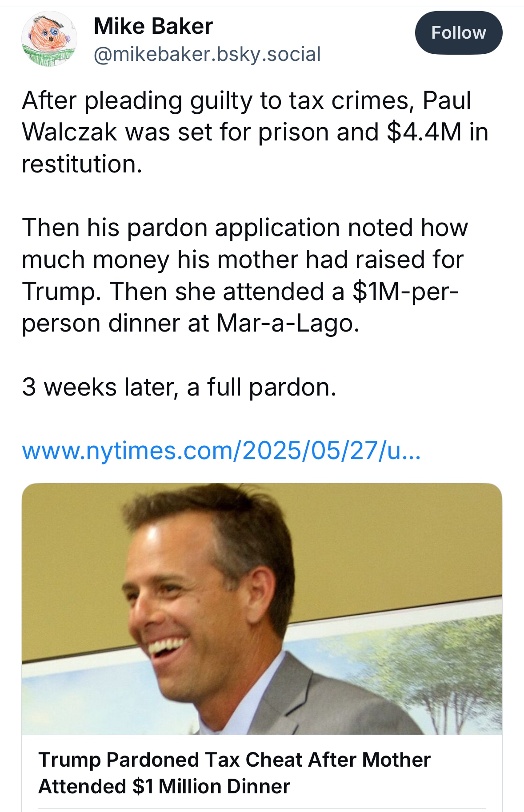Click '$1M-per-' in the post text

pos(405,292)
